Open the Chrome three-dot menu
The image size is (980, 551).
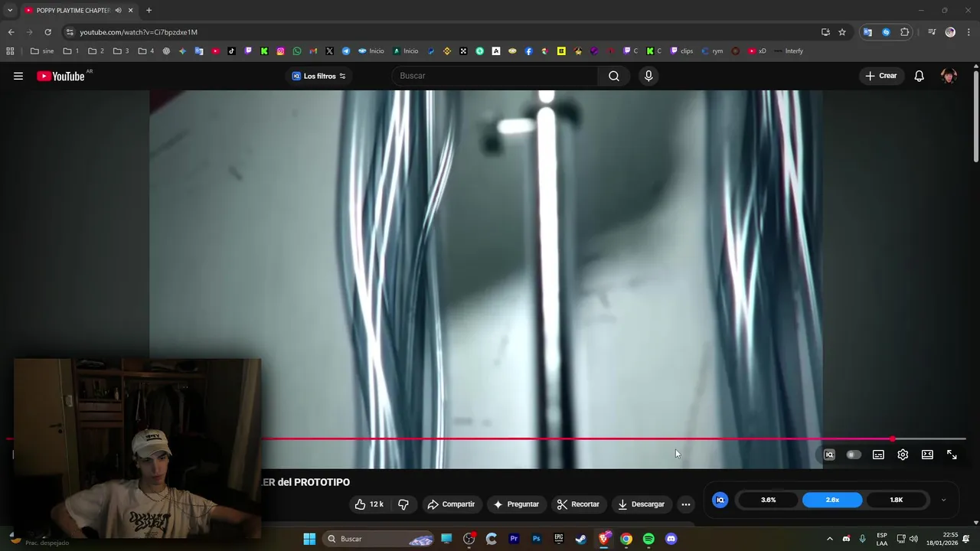pyautogui.click(x=969, y=32)
